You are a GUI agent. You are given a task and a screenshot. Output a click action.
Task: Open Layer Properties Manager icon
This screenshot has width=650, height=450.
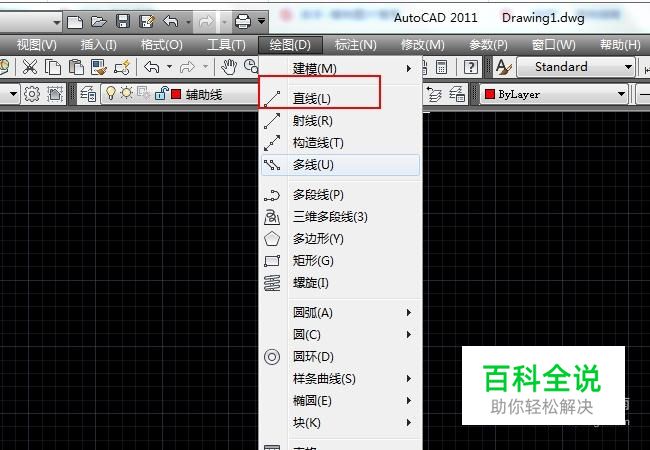point(88,94)
